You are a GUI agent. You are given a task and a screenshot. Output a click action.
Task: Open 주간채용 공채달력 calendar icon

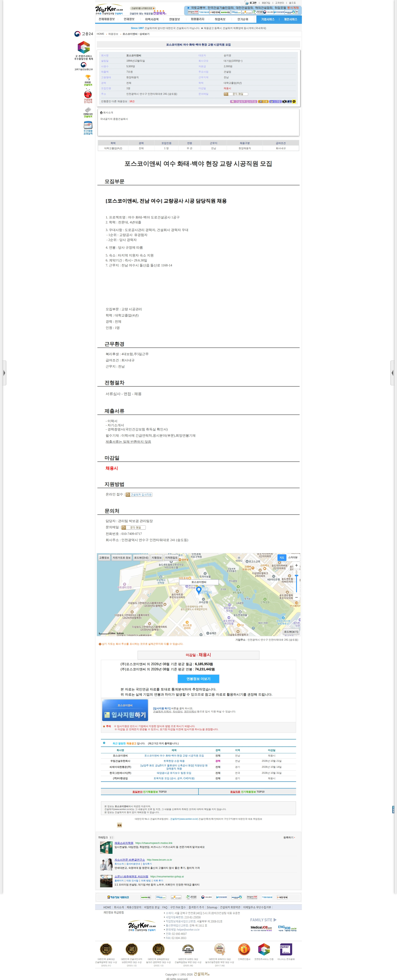(x=88, y=128)
